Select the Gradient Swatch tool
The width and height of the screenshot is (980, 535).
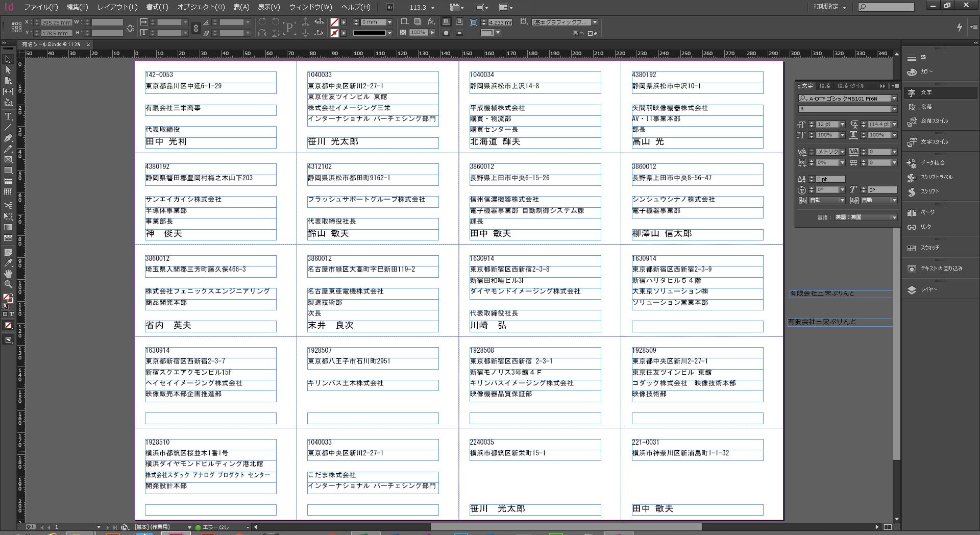tap(8, 227)
